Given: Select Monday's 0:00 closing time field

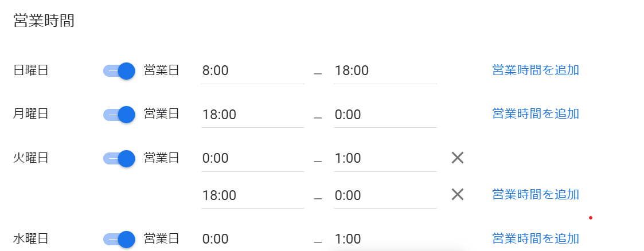Looking at the screenshot, I should click(385, 115).
